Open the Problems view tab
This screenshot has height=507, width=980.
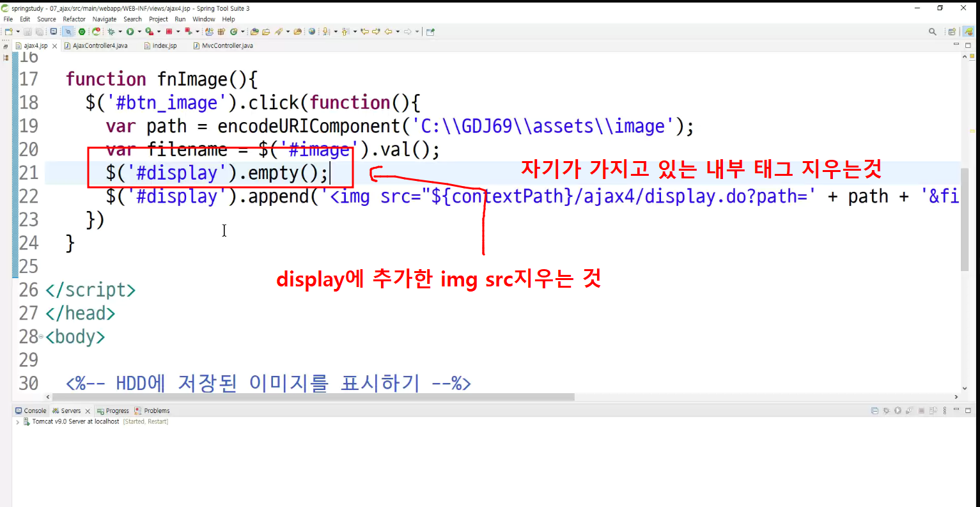pos(152,411)
